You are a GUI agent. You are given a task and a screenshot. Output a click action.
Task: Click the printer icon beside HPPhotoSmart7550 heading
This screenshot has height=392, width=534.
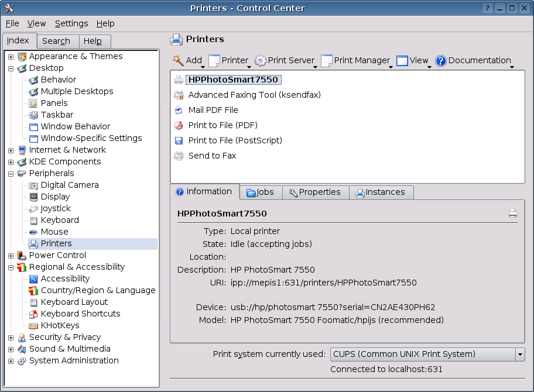click(x=513, y=214)
